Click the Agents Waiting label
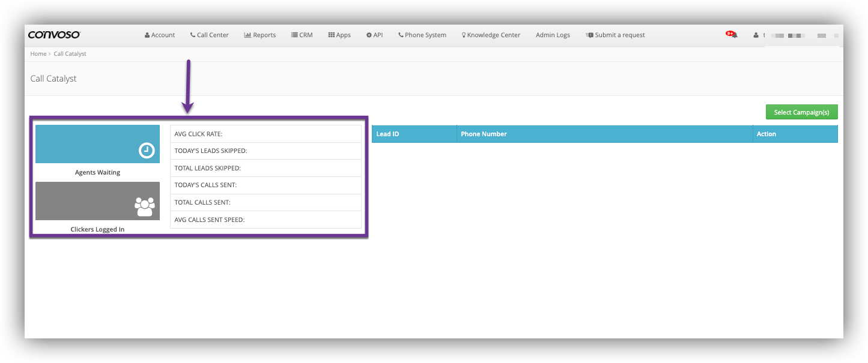Image resolution: width=868 pixels, height=363 pixels. pyautogui.click(x=98, y=173)
